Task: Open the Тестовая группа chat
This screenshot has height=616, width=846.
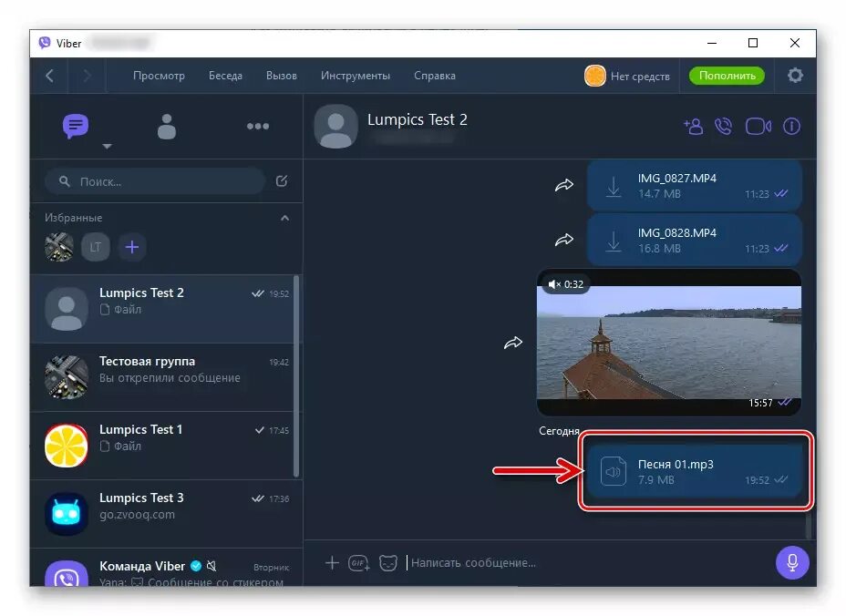Action: pos(162,377)
